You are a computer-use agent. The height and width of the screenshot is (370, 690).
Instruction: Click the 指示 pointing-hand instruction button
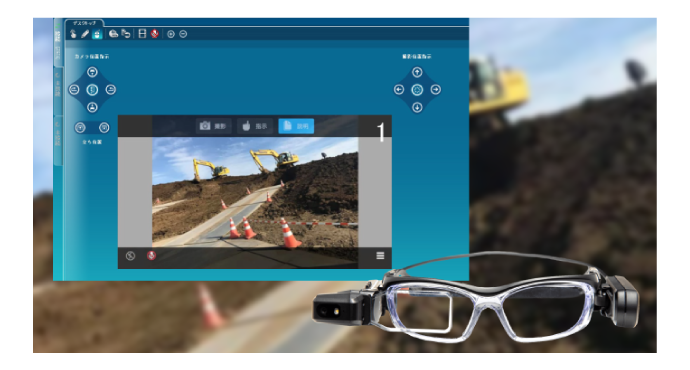(x=255, y=126)
